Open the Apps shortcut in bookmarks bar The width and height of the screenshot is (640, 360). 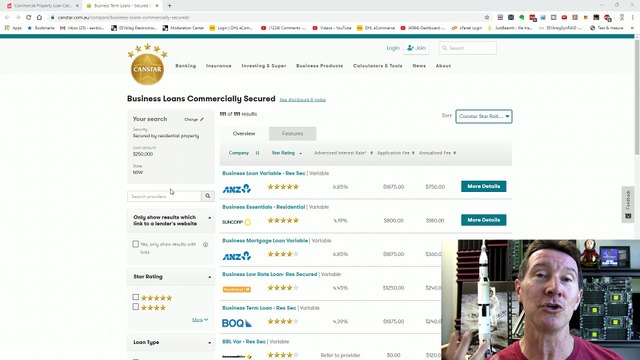13,28
